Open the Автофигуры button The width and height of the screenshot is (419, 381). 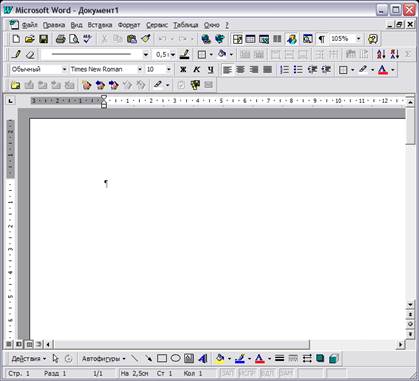[x=104, y=359]
